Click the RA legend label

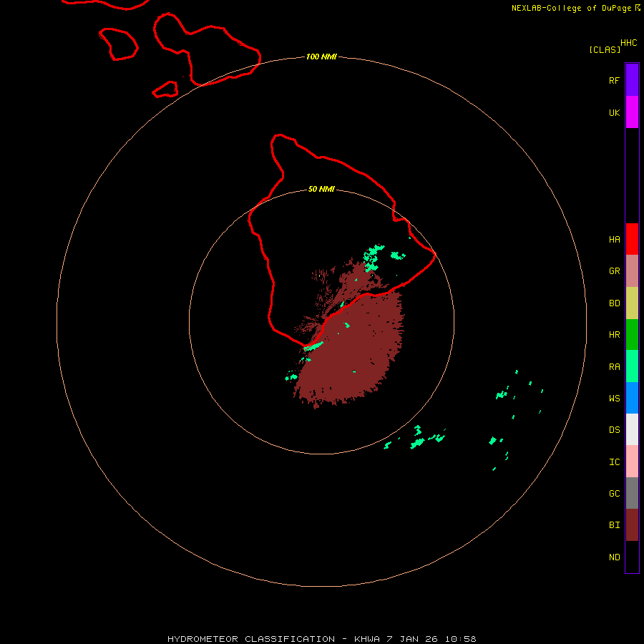click(x=614, y=367)
